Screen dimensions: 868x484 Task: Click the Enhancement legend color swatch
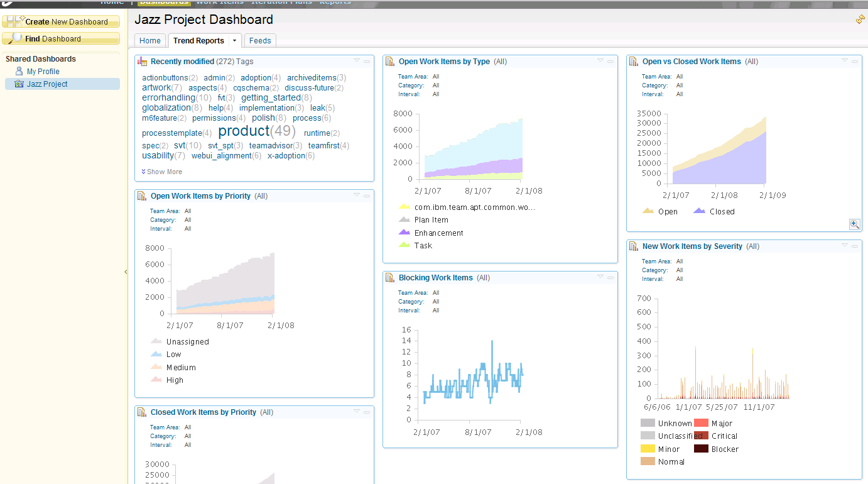(x=405, y=233)
